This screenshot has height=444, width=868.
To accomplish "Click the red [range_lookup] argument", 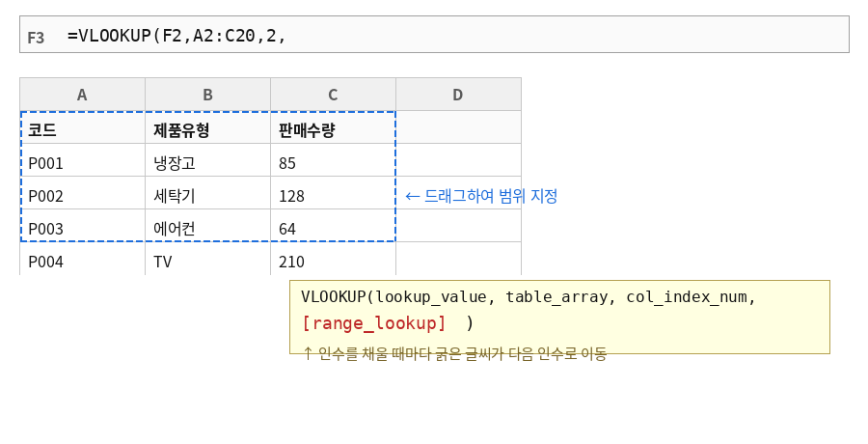I will click(x=373, y=322).
